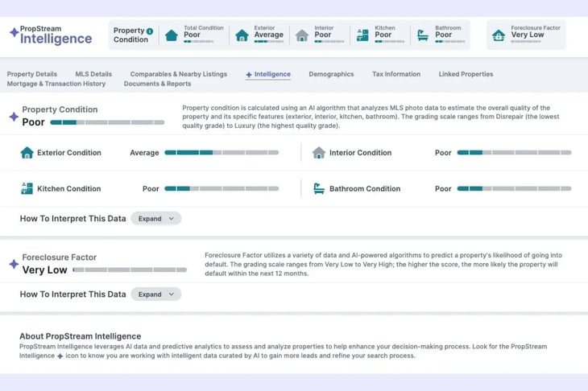Click the star icon on Intelligence tab
The width and height of the screenshot is (588, 391).
coord(249,75)
